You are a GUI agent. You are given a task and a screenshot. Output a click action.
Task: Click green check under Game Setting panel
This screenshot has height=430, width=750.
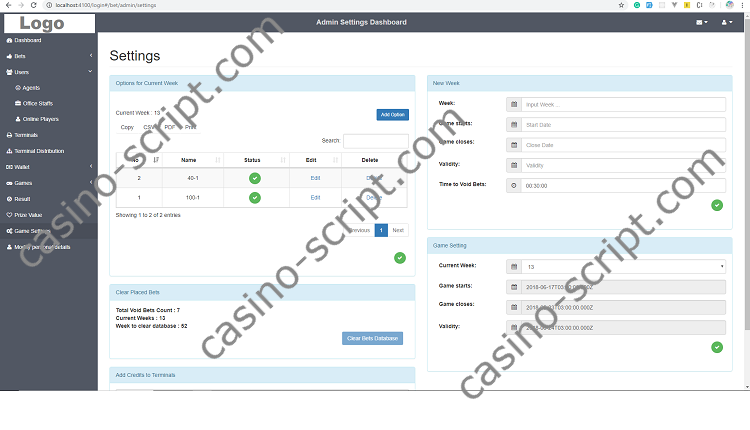pos(716,347)
